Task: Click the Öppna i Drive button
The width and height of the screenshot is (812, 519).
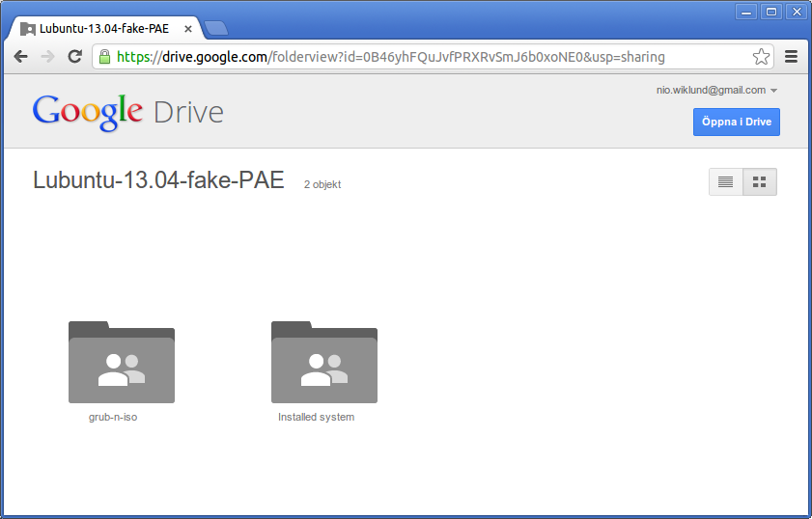Action: tap(736, 123)
